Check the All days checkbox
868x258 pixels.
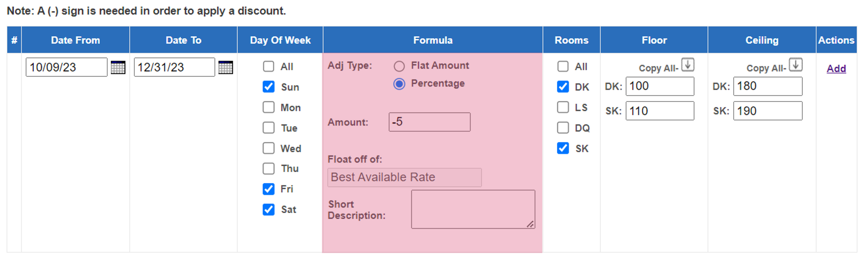point(268,66)
